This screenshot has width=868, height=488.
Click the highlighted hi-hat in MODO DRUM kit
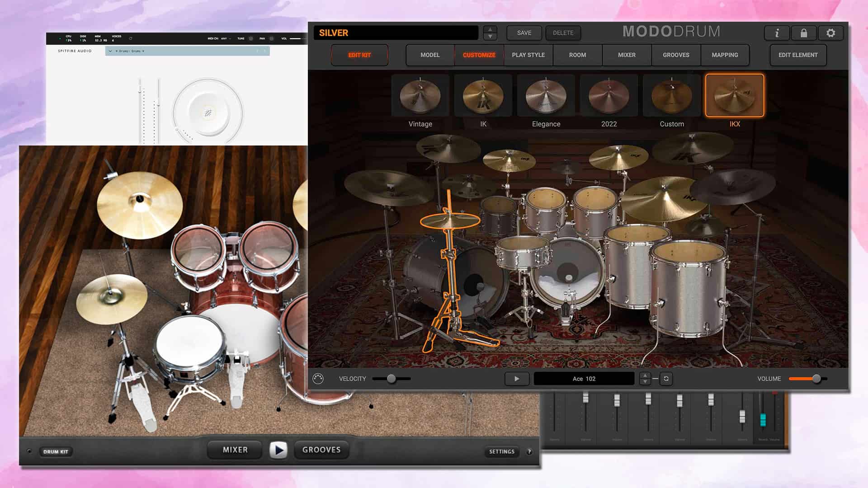[x=450, y=221]
